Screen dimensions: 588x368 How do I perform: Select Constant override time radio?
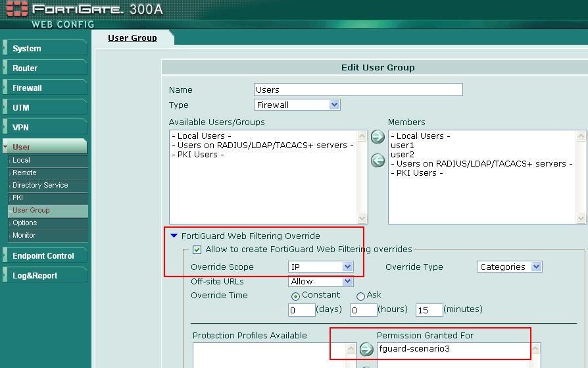[x=295, y=296]
